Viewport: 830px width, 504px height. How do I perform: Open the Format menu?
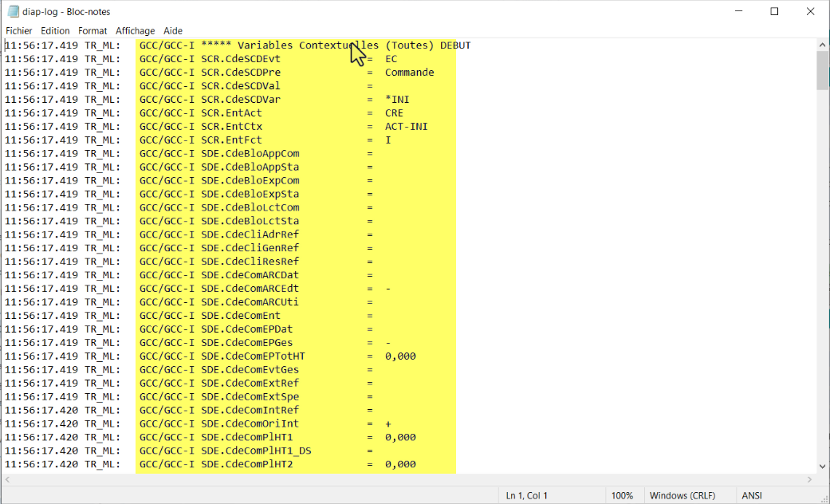(x=92, y=30)
